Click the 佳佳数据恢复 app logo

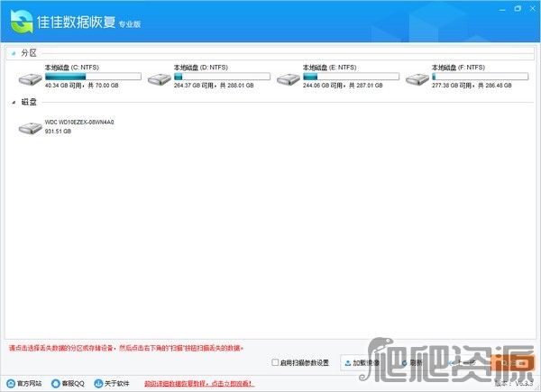[x=22, y=22]
